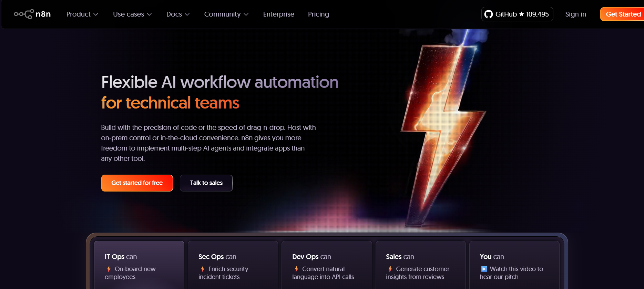Select the You can card

[514, 265]
